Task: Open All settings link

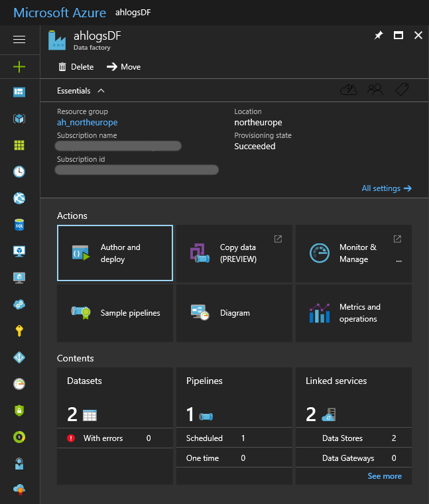Action: pos(387,188)
